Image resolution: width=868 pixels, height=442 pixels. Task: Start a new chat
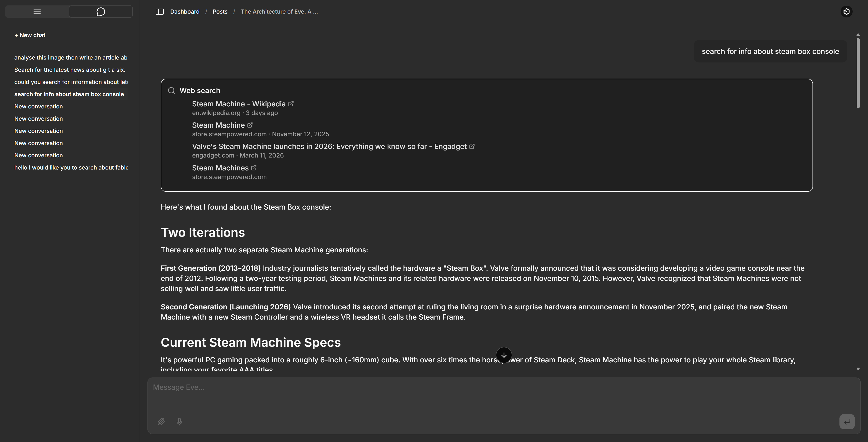click(30, 35)
